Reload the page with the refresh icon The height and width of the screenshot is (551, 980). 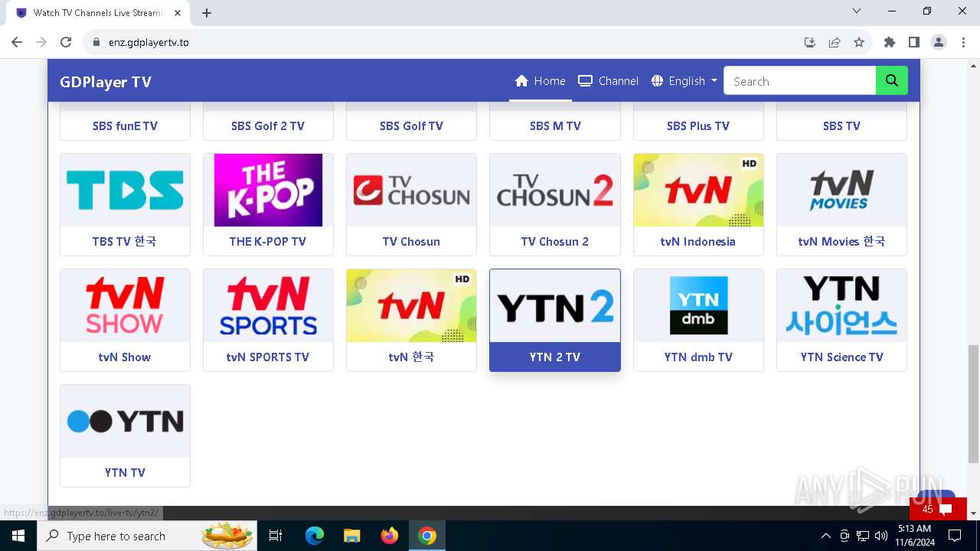66,42
